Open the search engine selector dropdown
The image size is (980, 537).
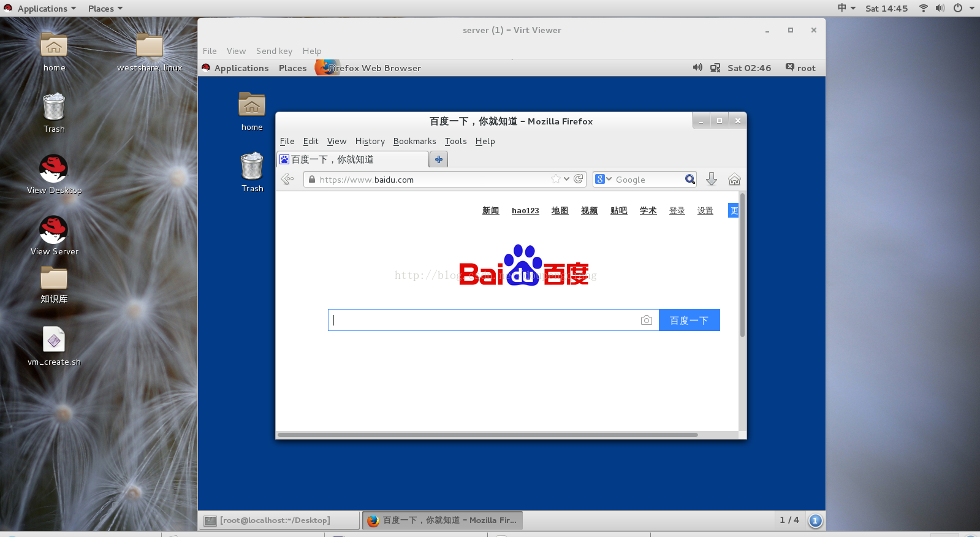(604, 179)
